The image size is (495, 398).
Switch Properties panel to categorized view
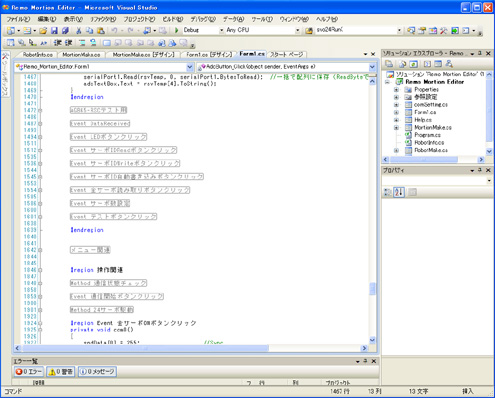pyautogui.click(x=387, y=192)
